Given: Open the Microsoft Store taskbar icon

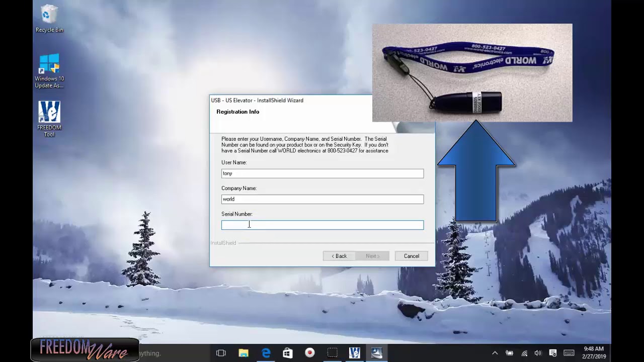Looking at the screenshot, I should point(288,353).
